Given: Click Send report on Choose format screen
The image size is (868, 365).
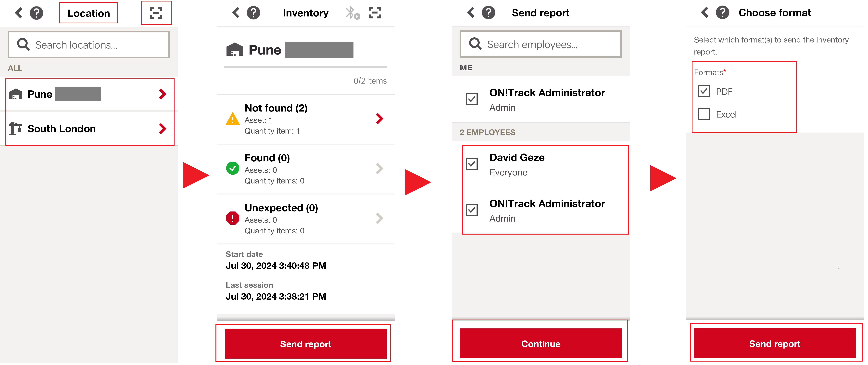Looking at the screenshot, I should [775, 343].
